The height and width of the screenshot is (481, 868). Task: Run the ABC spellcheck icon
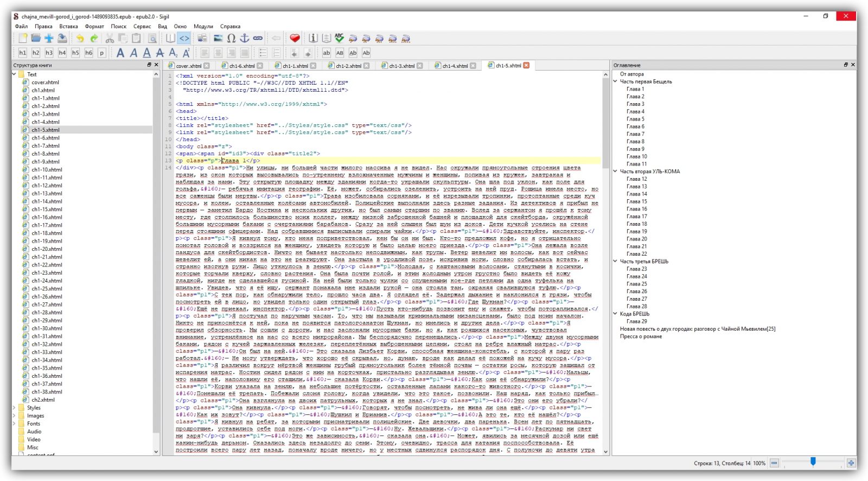[x=339, y=38]
